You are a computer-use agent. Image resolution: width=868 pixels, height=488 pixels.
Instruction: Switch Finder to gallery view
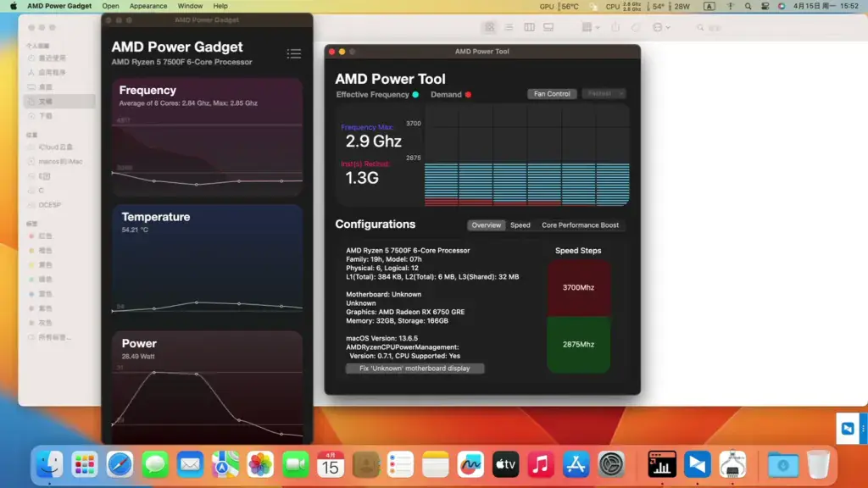click(x=548, y=27)
